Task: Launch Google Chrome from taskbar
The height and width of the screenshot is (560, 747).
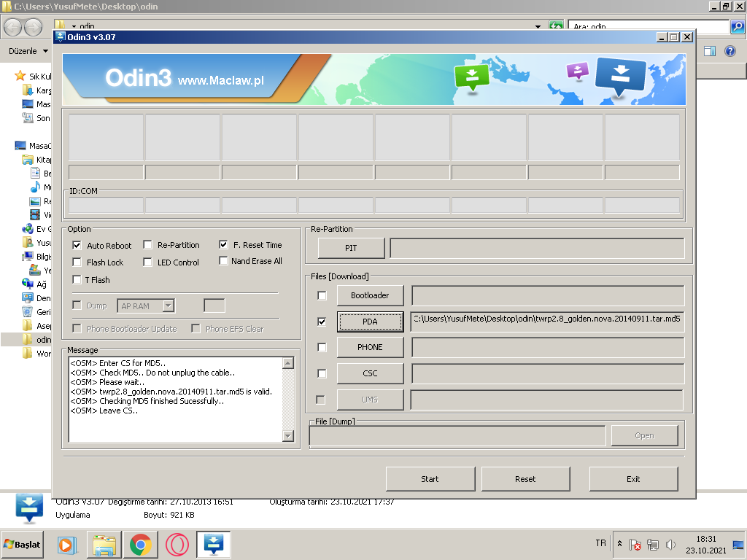Action: [x=141, y=545]
